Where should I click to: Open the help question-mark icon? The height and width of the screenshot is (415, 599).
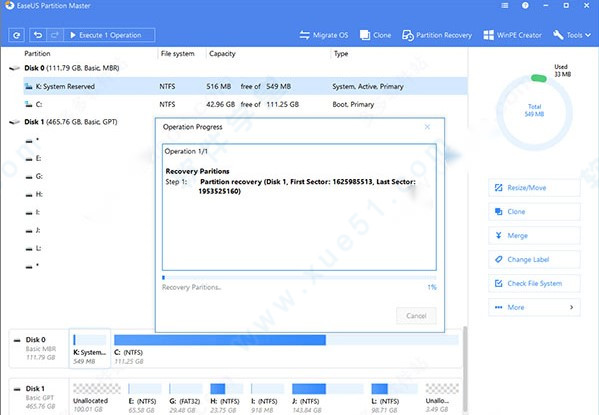pyautogui.click(x=525, y=5)
